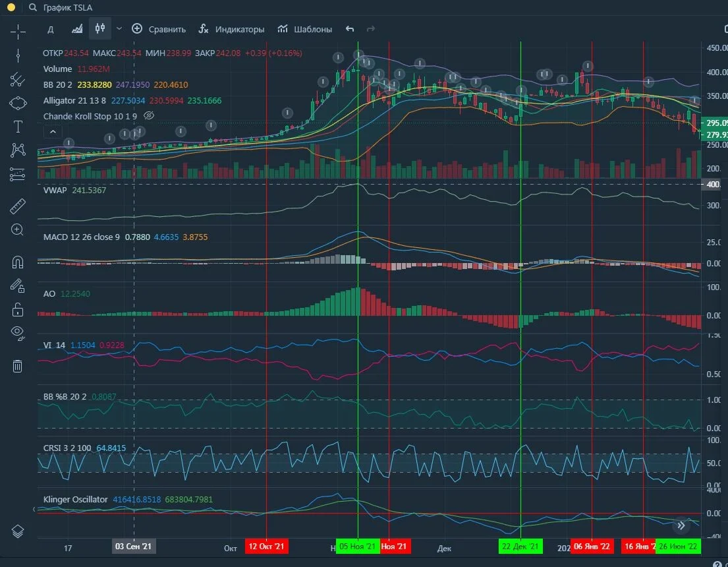Click the График TSLA symbol title
Viewport: 728px width, 567px height.
(68, 7)
